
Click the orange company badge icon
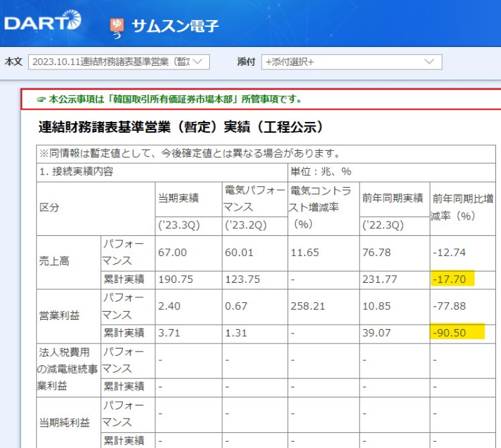(117, 25)
